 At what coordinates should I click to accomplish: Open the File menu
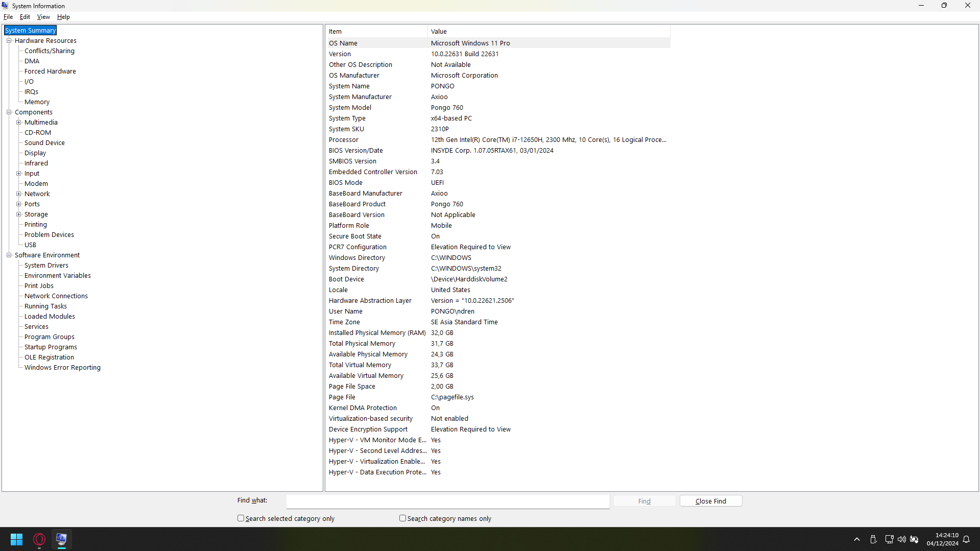[8, 17]
